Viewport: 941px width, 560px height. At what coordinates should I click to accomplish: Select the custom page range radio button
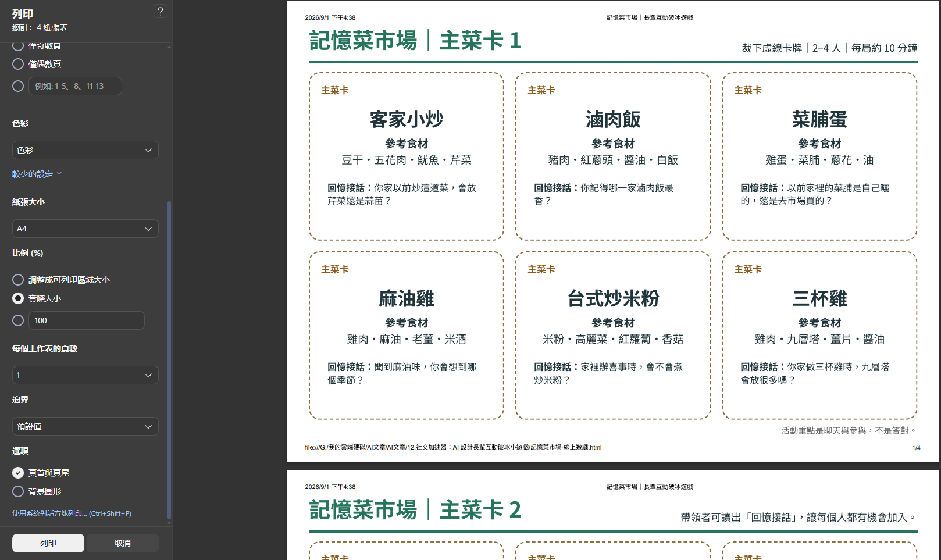click(18, 86)
